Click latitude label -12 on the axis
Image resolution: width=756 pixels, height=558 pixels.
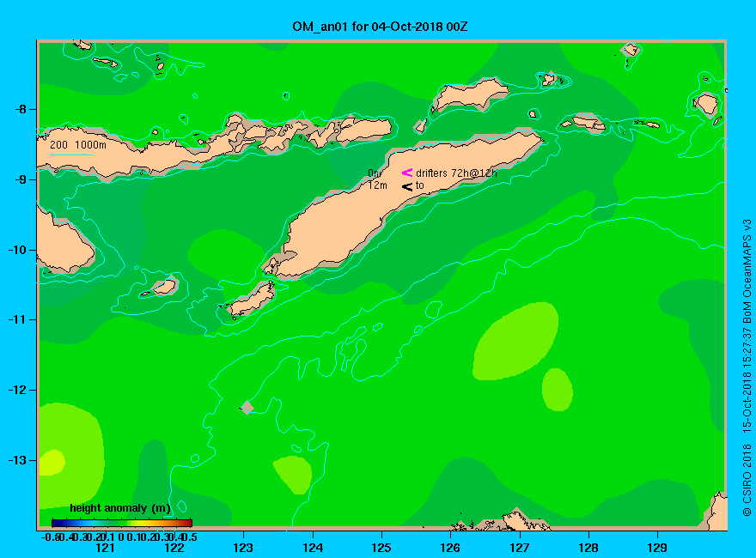(18, 390)
